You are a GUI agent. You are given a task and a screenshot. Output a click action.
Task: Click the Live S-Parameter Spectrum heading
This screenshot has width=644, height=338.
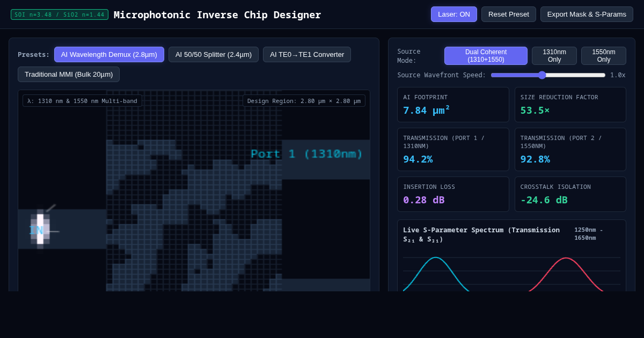(481, 234)
